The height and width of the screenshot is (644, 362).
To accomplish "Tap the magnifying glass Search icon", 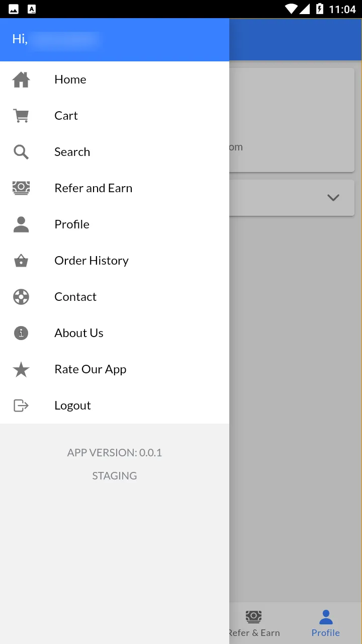I will click(x=21, y=152).
